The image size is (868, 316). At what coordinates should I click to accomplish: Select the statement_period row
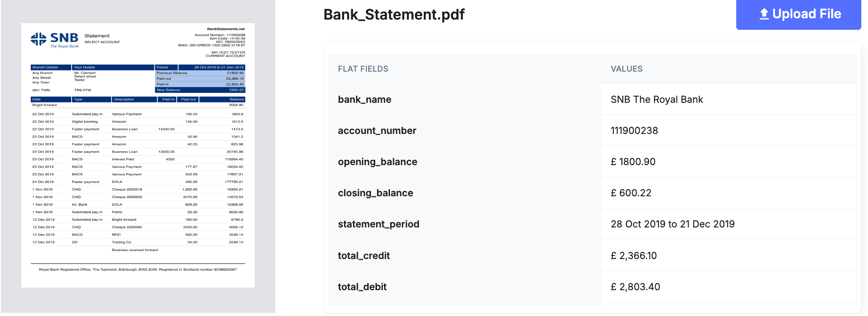pos(379,224)
